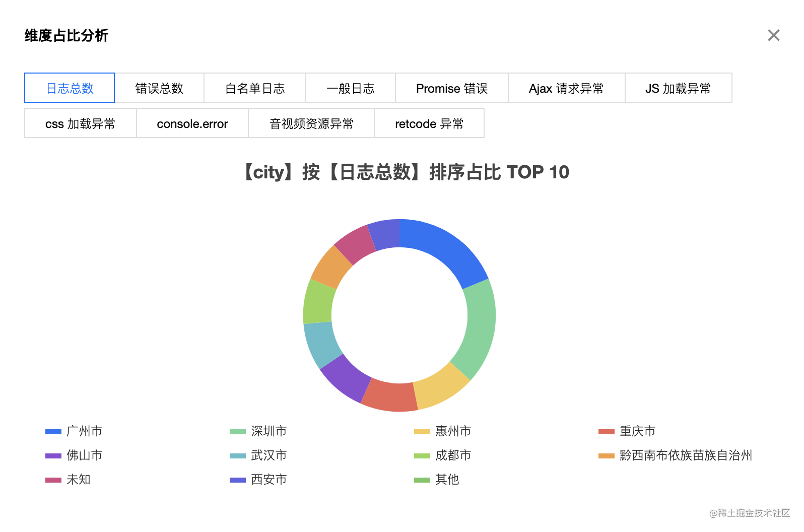Click the chart title 【city】按【日志总数】排序占比

[371, 172]
